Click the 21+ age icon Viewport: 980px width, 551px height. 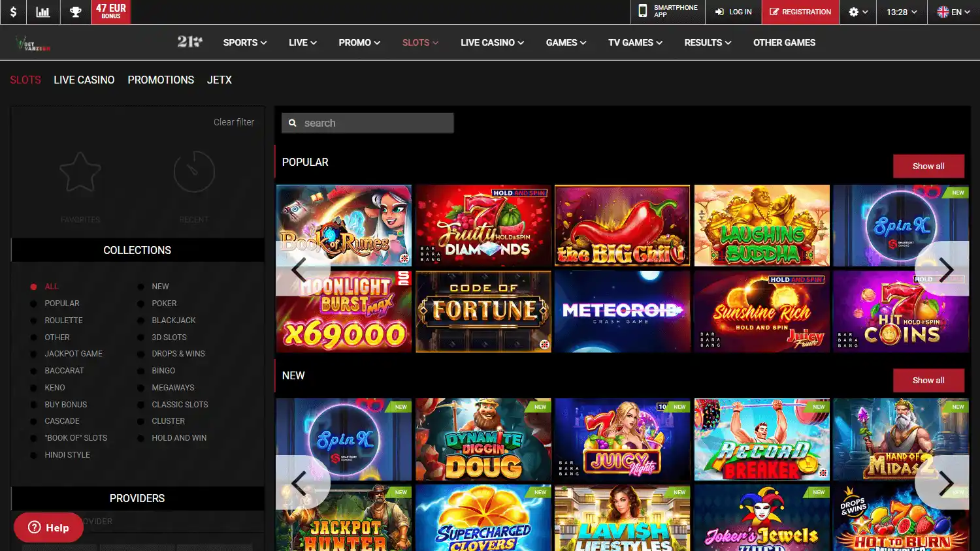(x=189, y=42)
